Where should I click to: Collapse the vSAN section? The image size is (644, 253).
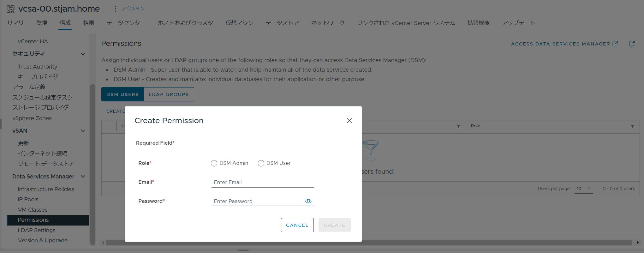(83, 131)
